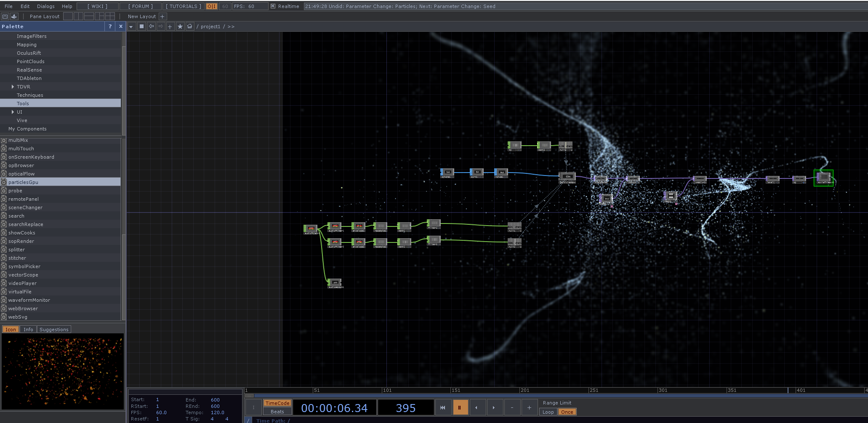868x423 pixels.
Task: Add a new layout with the plus button
Action: click(162, 16)
